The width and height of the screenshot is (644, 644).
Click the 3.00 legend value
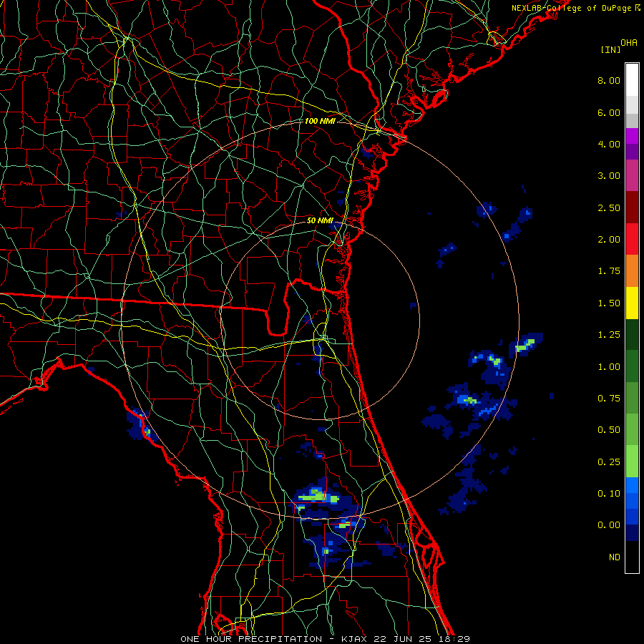609,176
